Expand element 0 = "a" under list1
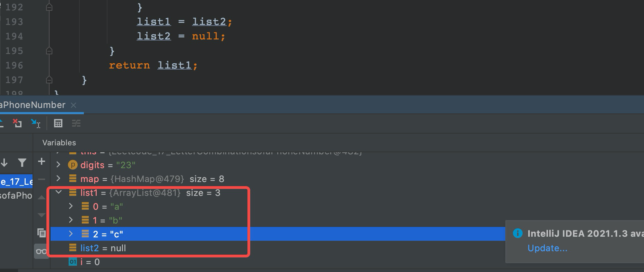Viewport: 644px width, 272px height. tap(71, 206)
